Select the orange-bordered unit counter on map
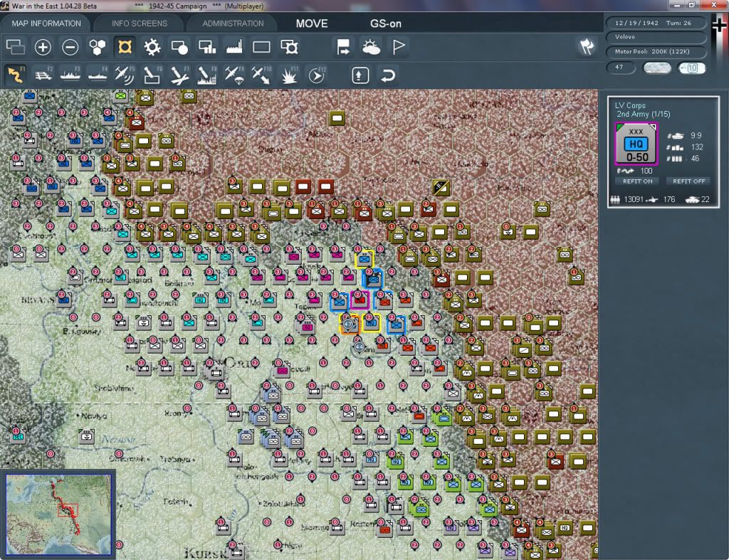This screenshot has width=729, height=560. (349, 324)
